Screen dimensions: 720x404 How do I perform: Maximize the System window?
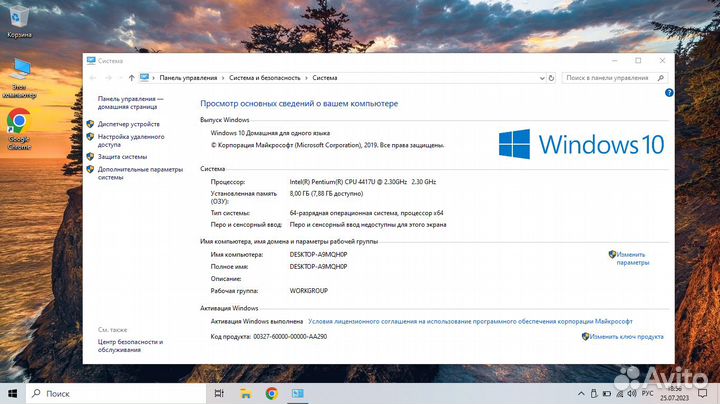[x=638, y=61]
